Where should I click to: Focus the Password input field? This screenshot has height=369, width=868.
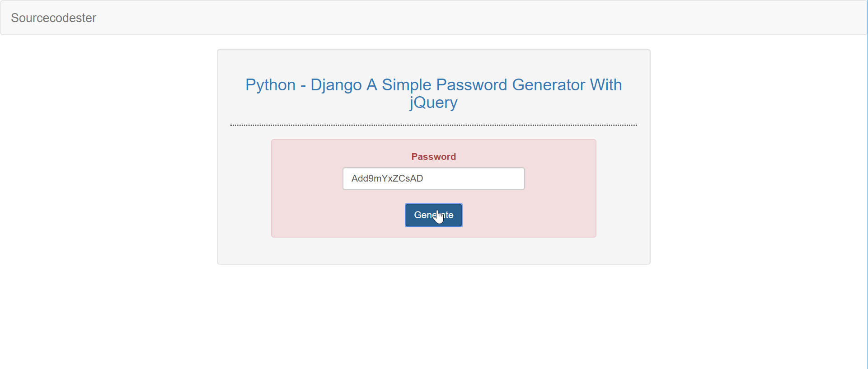[x=433, y=178]
